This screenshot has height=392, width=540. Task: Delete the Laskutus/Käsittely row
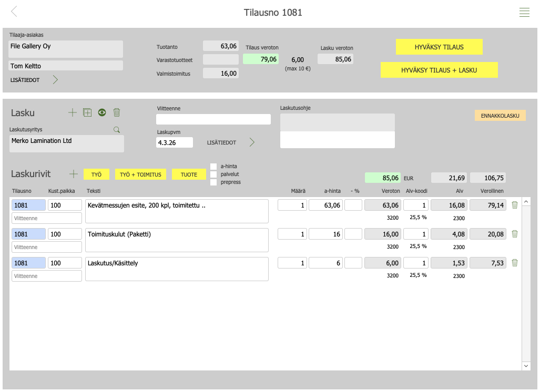pyautogui.click(x=514, y=263)
